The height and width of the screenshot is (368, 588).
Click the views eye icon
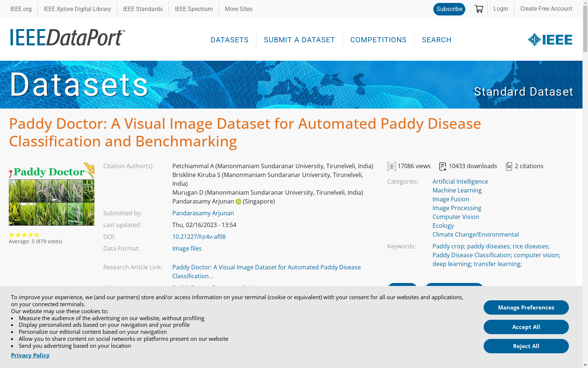391,166
